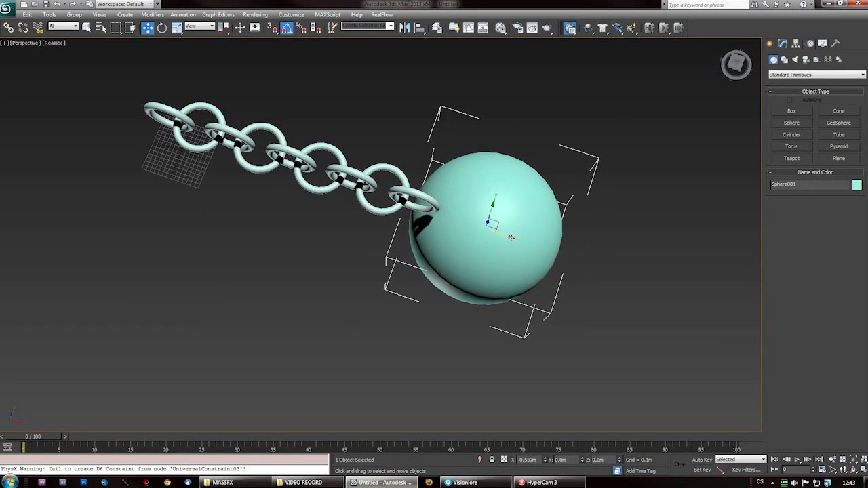The width and height of the screenshot is (868, 488).
Task: Open Sphere001 object color swatch
Action: tap(857, 185)
